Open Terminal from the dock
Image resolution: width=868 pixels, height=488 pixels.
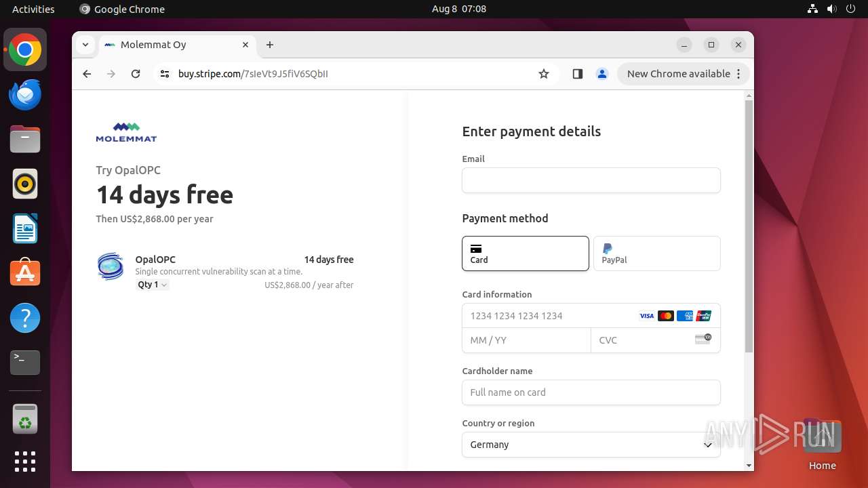point(25,363)
